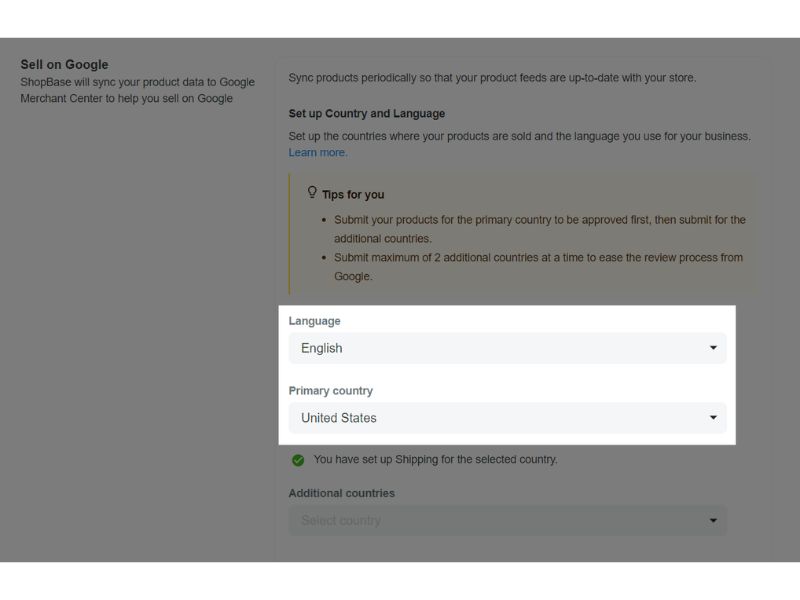Screen dimensions: 800x600
Task: Click the tip about submitting primary country first
Action: tap(539, 229)
